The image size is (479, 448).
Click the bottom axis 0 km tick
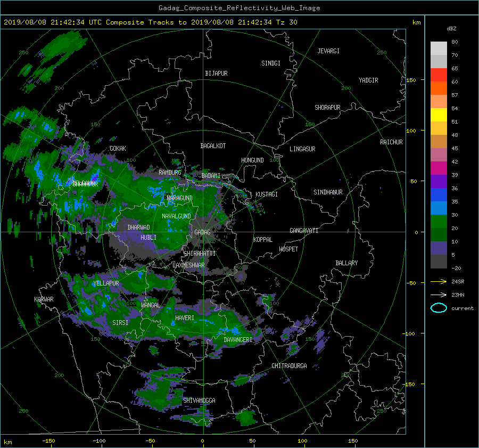203,441
